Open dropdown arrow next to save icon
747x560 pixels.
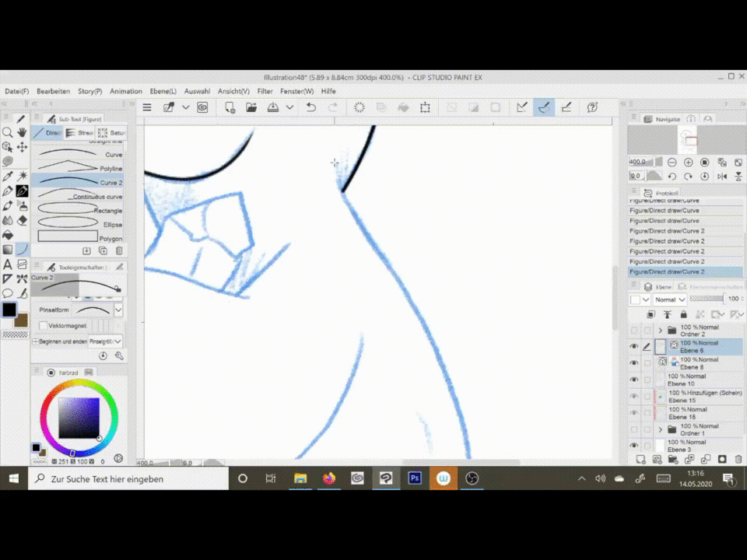click(289, 107)
